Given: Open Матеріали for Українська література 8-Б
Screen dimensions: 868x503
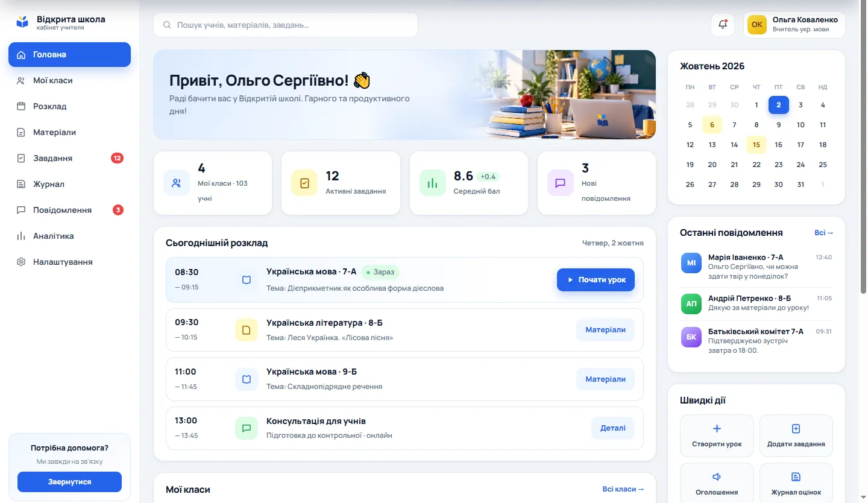Looking at the screenshot, I should tap(605, 330).
